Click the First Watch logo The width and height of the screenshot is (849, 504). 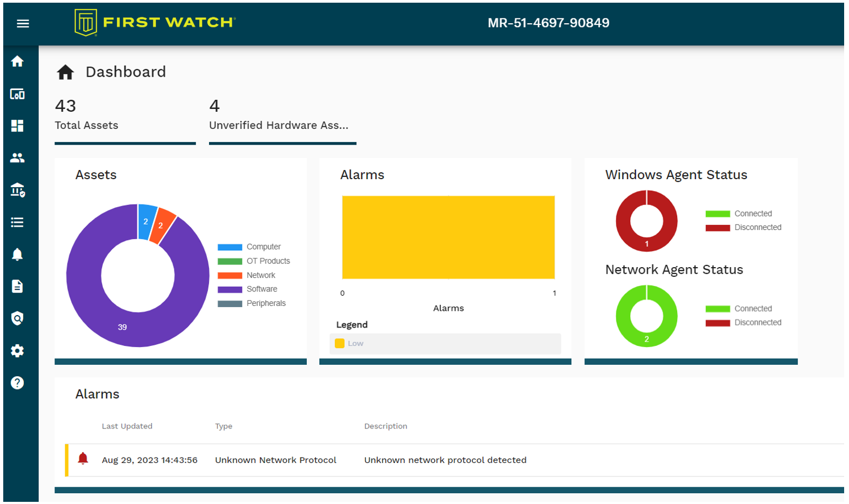tap(155, 23)
